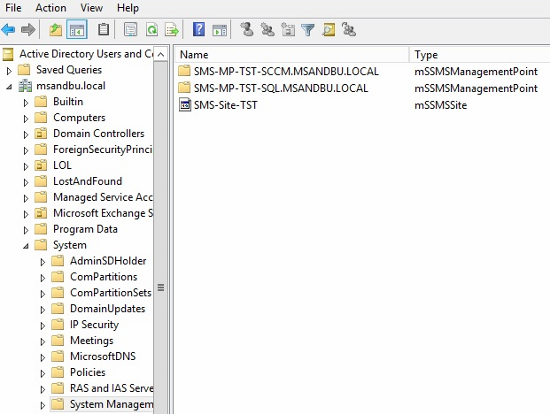Click the Paste clipboard toolbar icon
The width and height of the screenshot is (550, 414).
pyautogui.click(x=103, y=30)
